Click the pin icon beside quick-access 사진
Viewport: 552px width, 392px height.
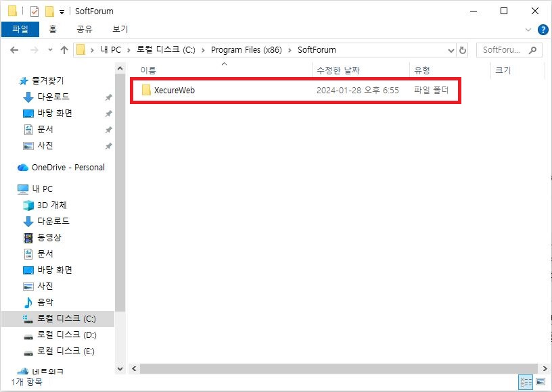coord(108,146)
